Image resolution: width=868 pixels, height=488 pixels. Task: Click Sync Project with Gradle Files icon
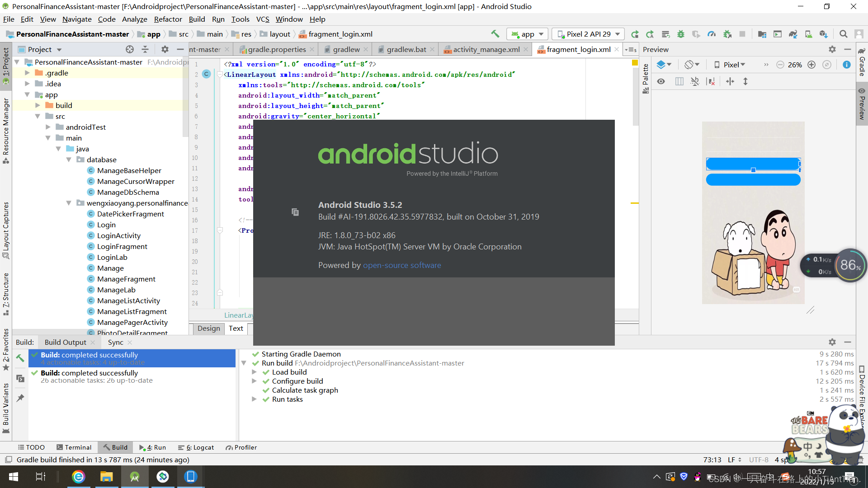(793, 34)
